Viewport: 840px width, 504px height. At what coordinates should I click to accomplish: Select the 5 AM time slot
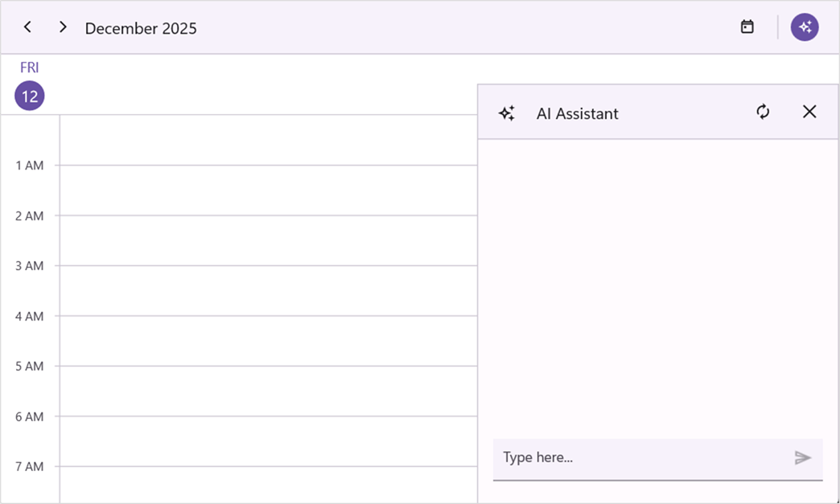click(x=269, y=391)
